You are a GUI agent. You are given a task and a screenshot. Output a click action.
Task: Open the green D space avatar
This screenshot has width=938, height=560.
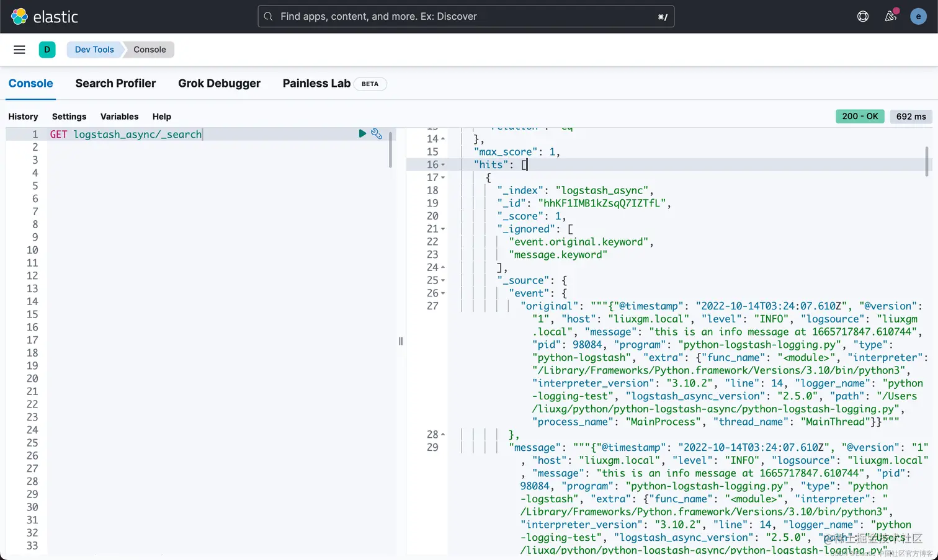pyautogui.click(x=47, y=50)
